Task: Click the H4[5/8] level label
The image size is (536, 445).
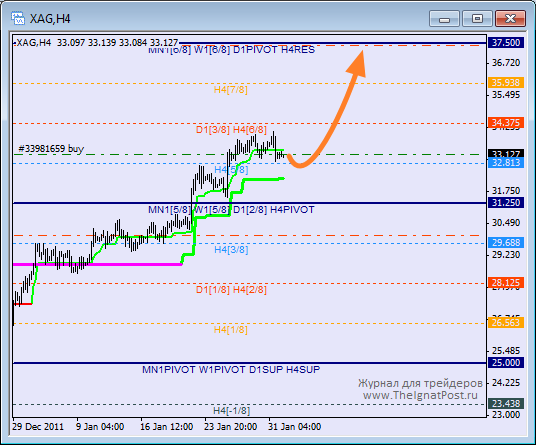Action: tap(231, 170)
